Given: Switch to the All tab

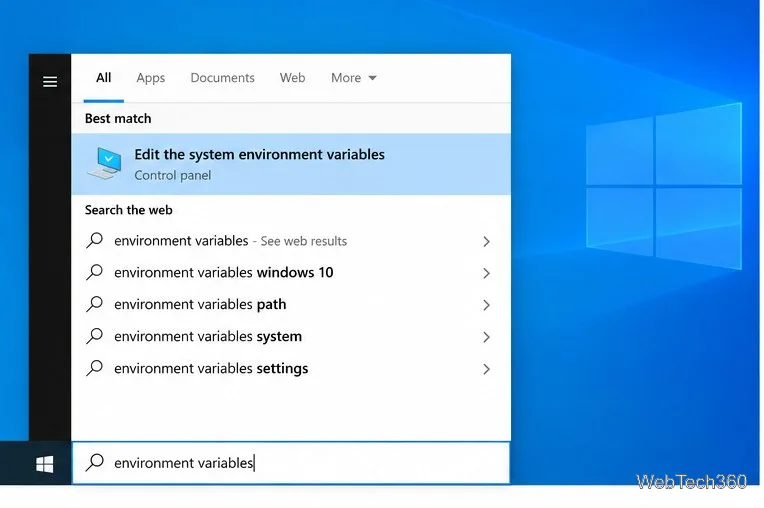Looking at the screenshot, I should (103, 78).
